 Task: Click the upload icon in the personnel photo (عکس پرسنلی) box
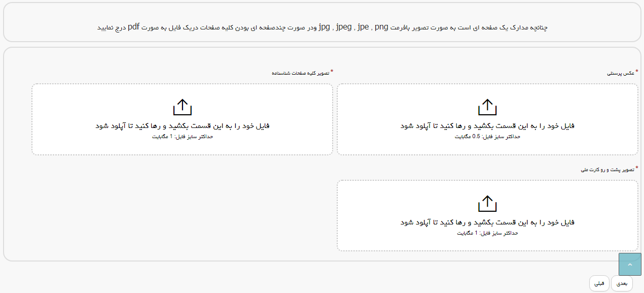487,107
